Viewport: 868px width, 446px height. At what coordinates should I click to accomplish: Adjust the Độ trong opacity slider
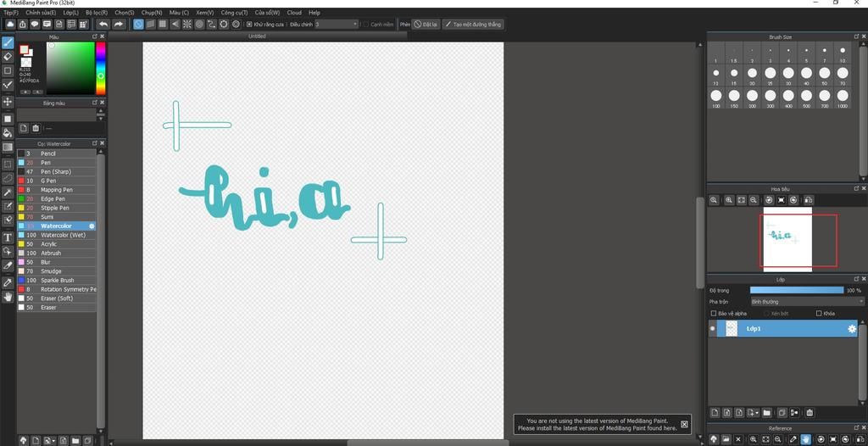797,290
